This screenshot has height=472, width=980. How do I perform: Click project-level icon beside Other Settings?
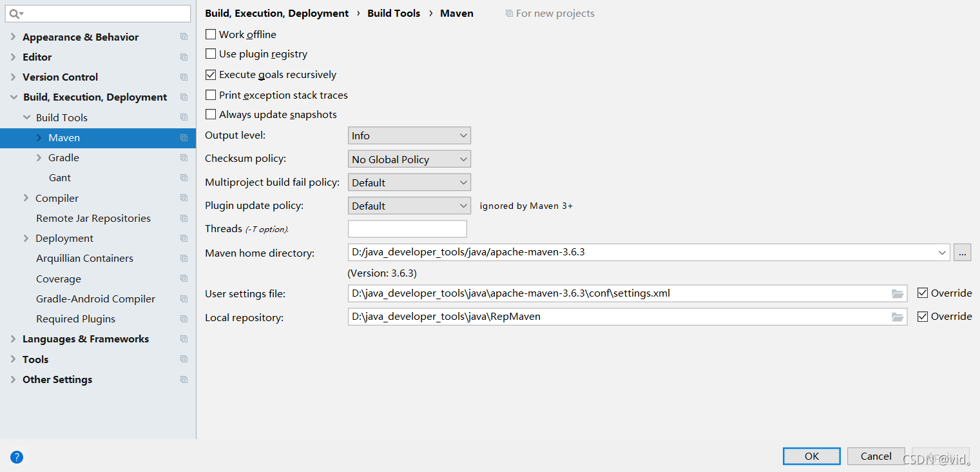pyautogui.click(x=184, y=379)
